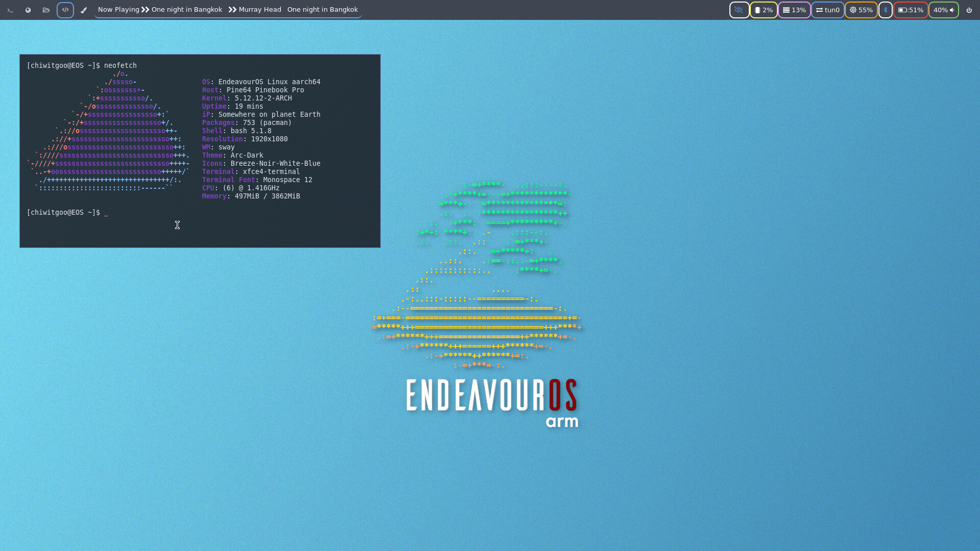
Task: Open the tun0 network module
Action: click(827, 10)
